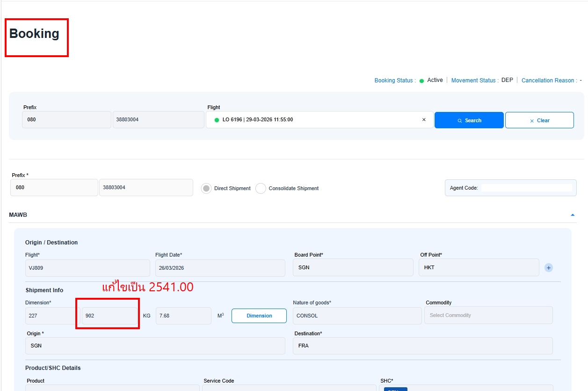Viewport: 588px width, 391px height.
Task: Clear the selected flight with the x icon
Action: point(424,120)
